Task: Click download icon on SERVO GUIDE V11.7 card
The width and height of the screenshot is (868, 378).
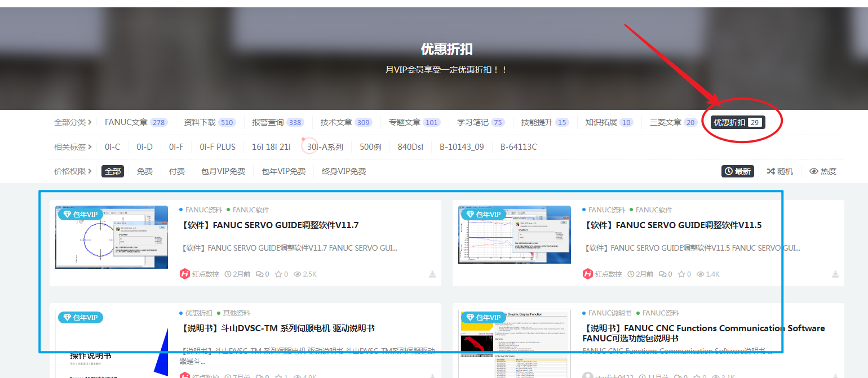Action: 432,274
